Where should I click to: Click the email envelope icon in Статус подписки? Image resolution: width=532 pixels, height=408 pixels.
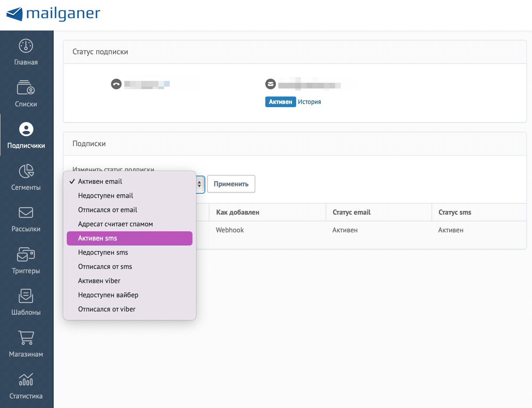(x=271, y=84)
